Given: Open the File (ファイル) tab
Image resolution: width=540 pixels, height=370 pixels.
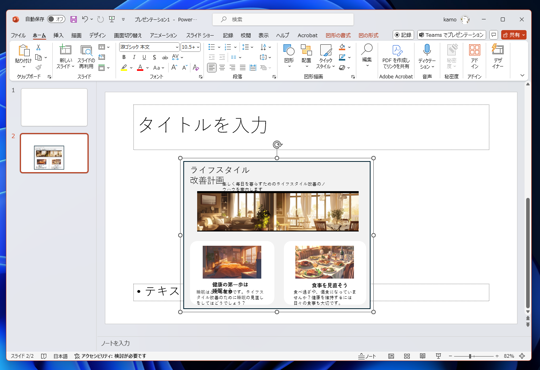Looking at the screenshot, I should (18, 35).
